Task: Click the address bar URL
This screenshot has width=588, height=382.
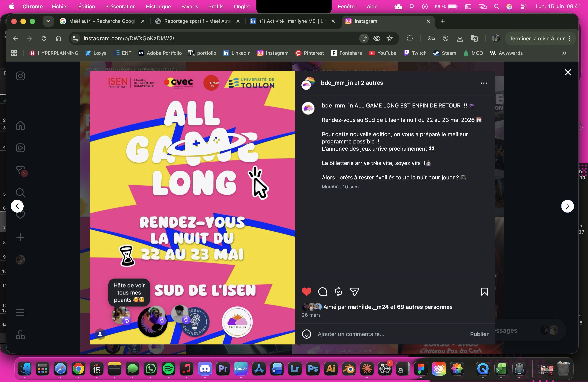Action: tap(129, 38)
